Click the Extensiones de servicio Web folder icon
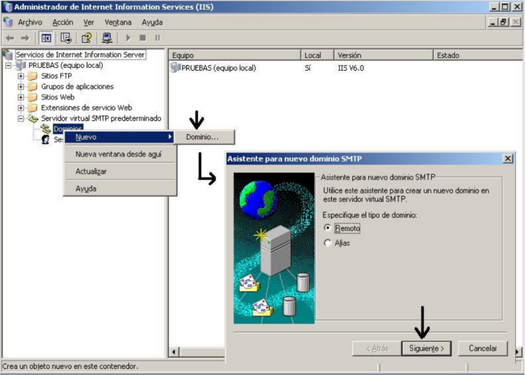This screenshot has height=375, width=525. 32,108
